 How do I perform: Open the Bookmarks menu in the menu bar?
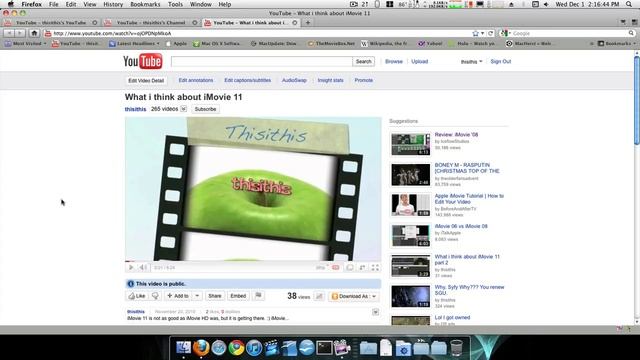[x=145, y=4]
